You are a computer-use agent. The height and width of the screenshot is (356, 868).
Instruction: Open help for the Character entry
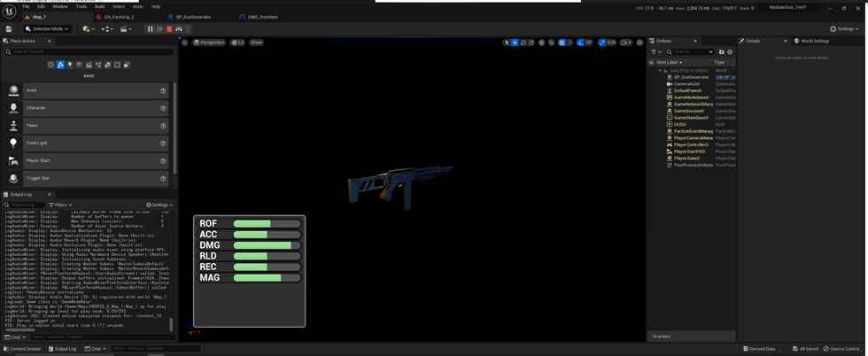(x=163, y=108)
